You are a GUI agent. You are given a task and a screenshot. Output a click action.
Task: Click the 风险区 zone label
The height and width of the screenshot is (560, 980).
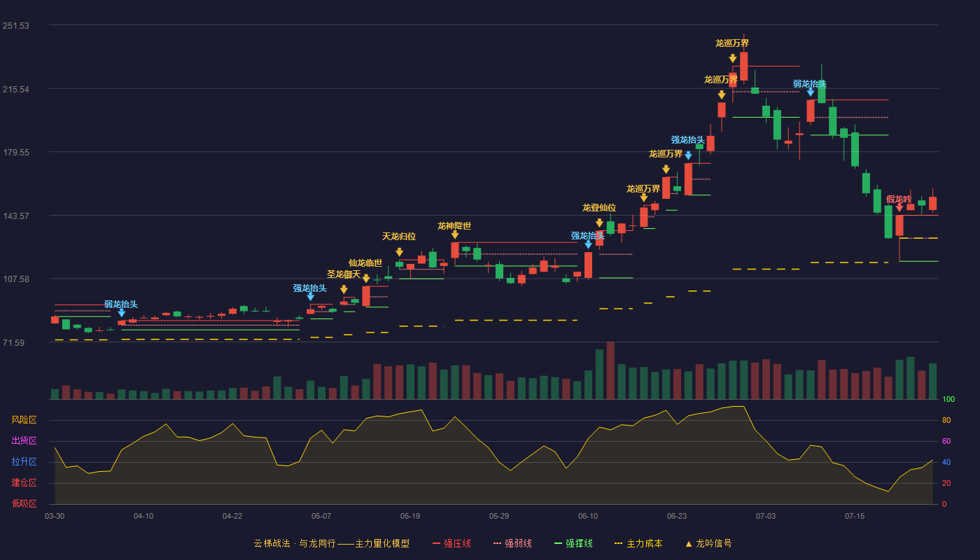point(24,420)
